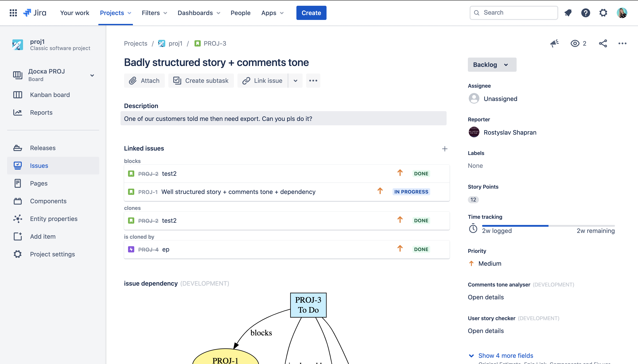
Task: Open the Filters menu
Action: [154, 13]
